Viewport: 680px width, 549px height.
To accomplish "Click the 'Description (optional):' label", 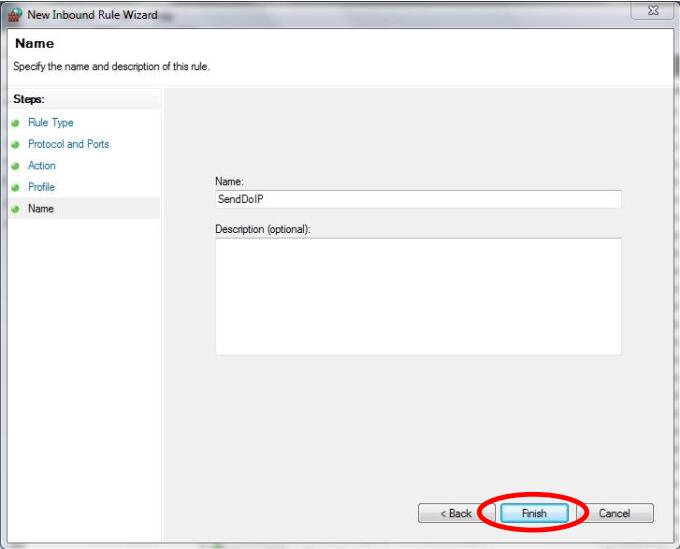I will 263,229.
